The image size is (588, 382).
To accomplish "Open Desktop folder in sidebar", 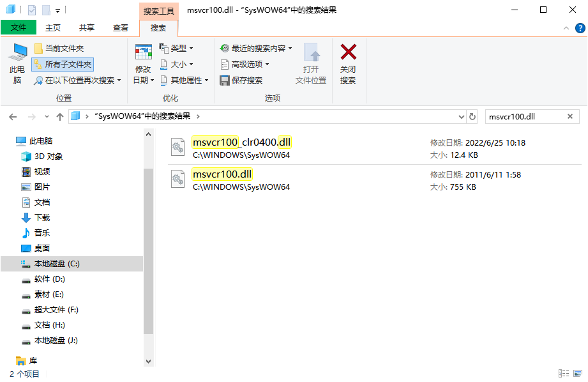I will coord(36,248).
